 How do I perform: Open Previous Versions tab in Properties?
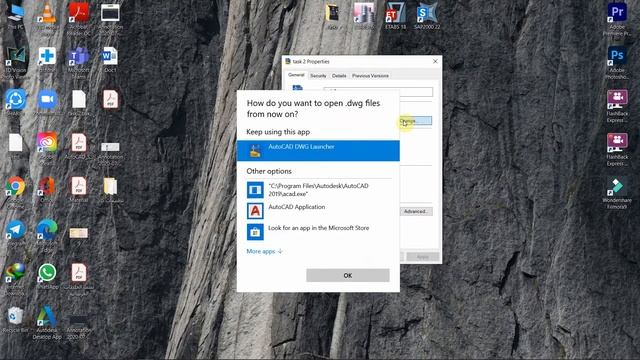(x=370, y=76)
